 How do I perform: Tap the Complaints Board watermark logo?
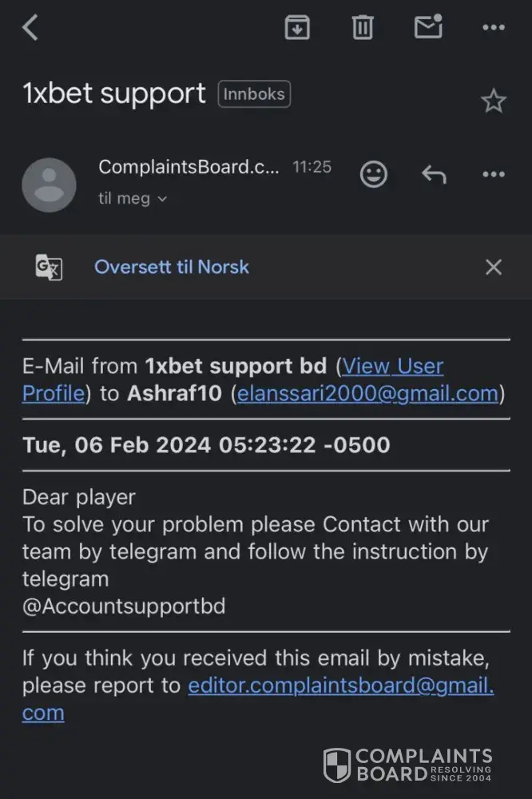click(x=407, y=765)
